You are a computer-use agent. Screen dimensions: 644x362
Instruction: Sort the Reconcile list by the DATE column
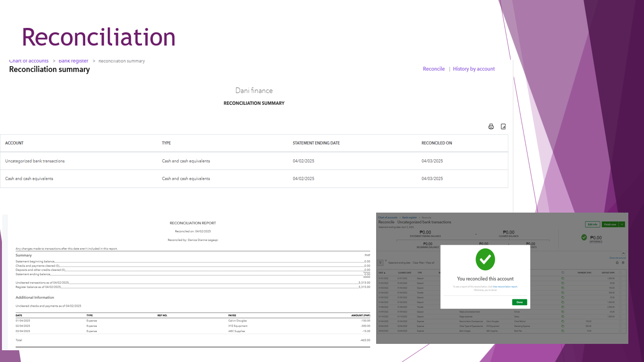382,272
